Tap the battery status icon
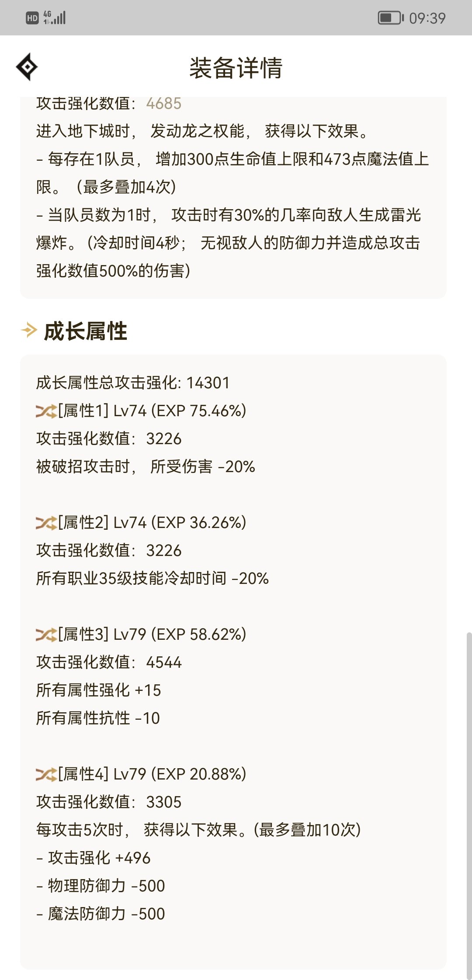Viewport: 472px width, 980px height. [391, 18]
